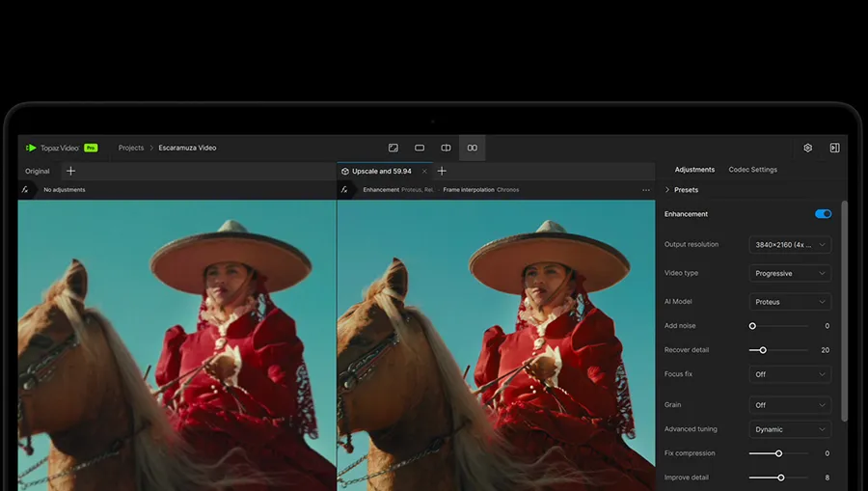The height and width of the screenshot is (491, 868).
Task: Open the Grain dropdown
Action: coord(790,405)
